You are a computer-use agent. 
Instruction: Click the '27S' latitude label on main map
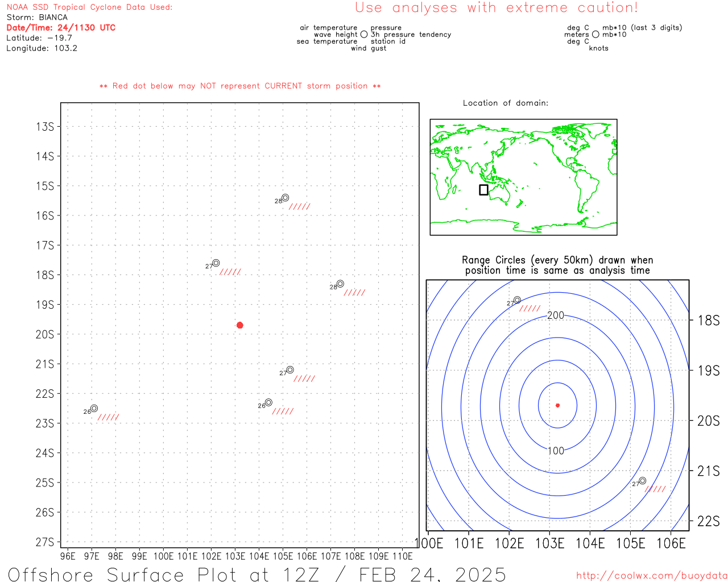(x=45, y=542)
